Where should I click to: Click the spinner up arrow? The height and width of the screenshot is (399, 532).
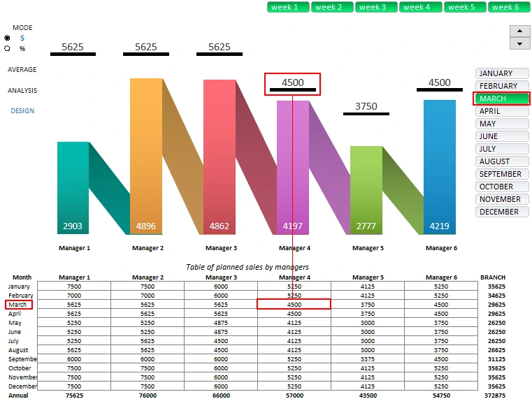519,31
